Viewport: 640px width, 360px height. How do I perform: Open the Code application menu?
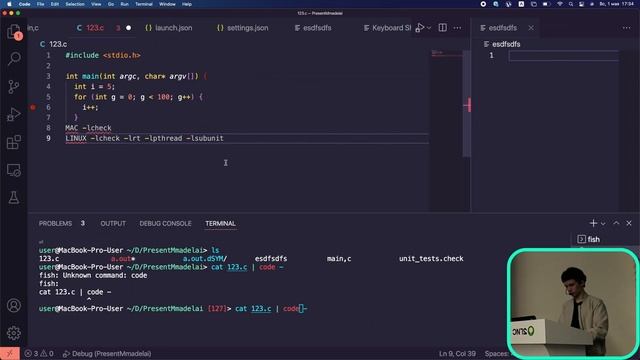pos(24,4)
